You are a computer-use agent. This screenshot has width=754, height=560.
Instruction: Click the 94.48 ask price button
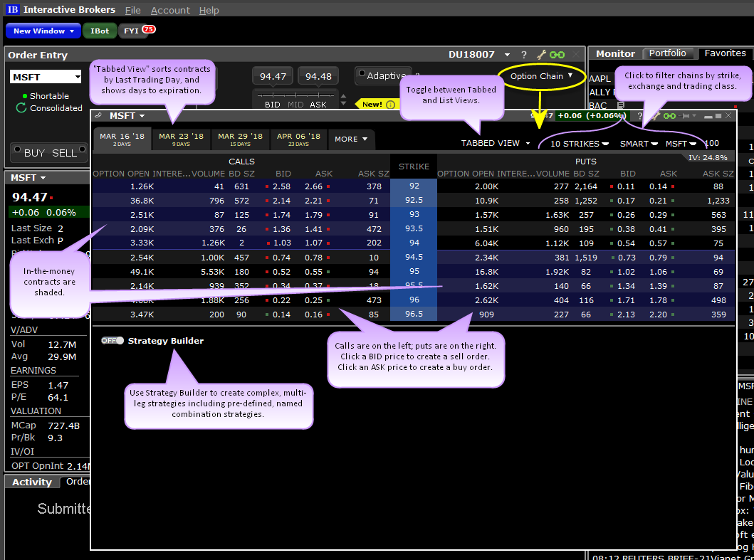click(318, 76)
